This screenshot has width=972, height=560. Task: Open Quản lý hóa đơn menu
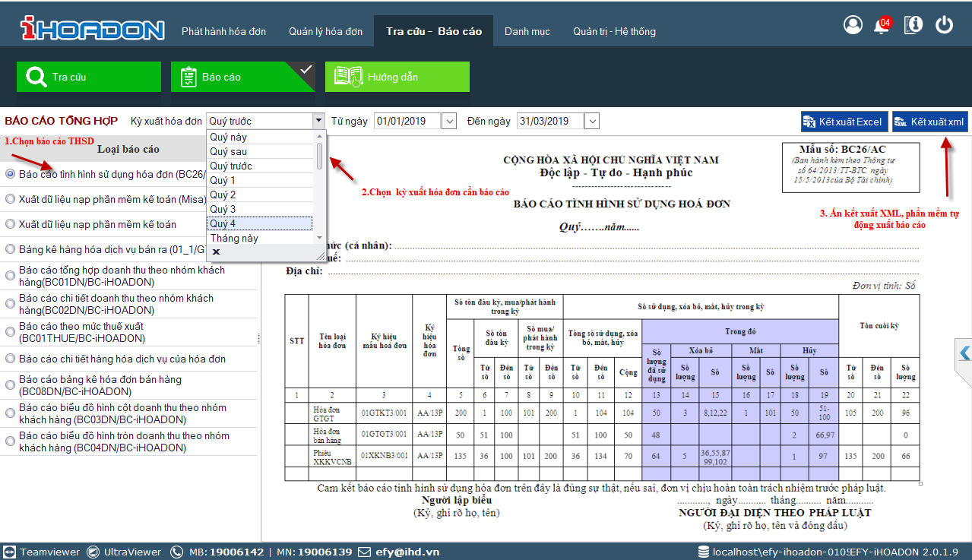325,31
